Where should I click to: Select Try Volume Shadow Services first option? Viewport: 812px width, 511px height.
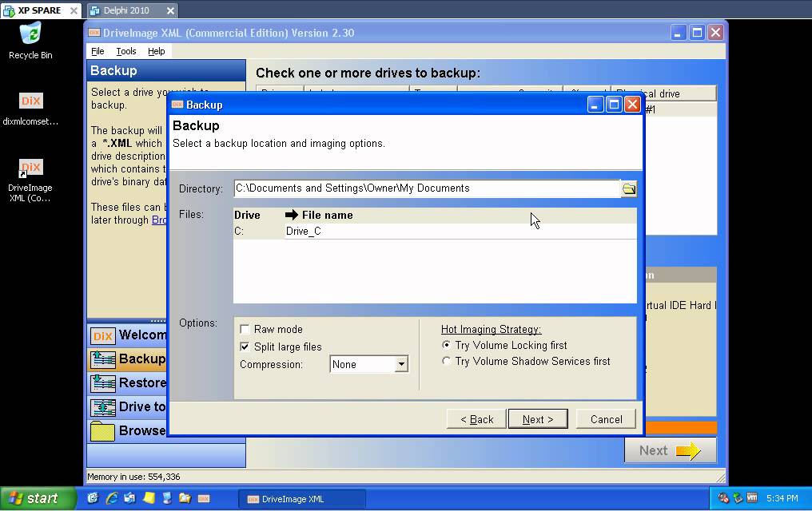446,360
